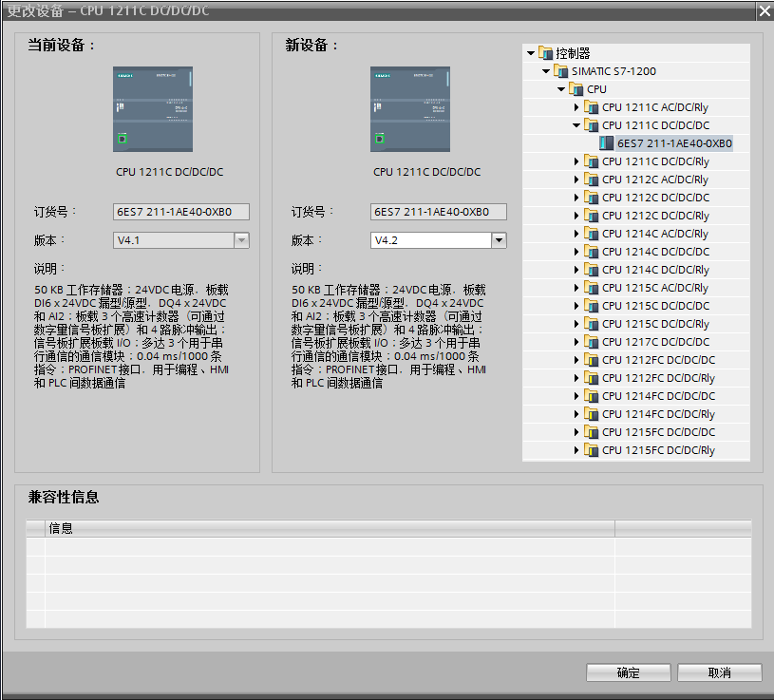Click folder icon of CPU 1212FC DC/DC/Rly
Viewport: 774px width, 700px height.
click(592, 378)
